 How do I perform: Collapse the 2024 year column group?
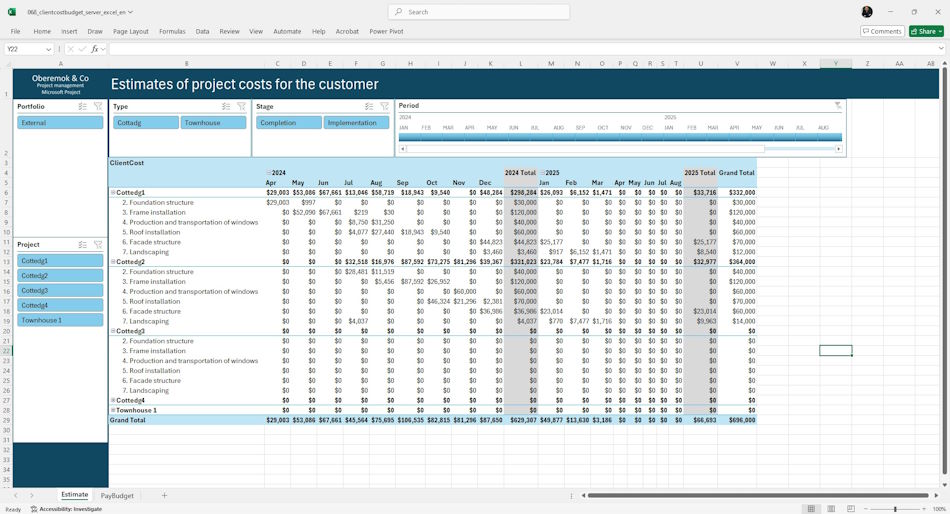(269, 173)
